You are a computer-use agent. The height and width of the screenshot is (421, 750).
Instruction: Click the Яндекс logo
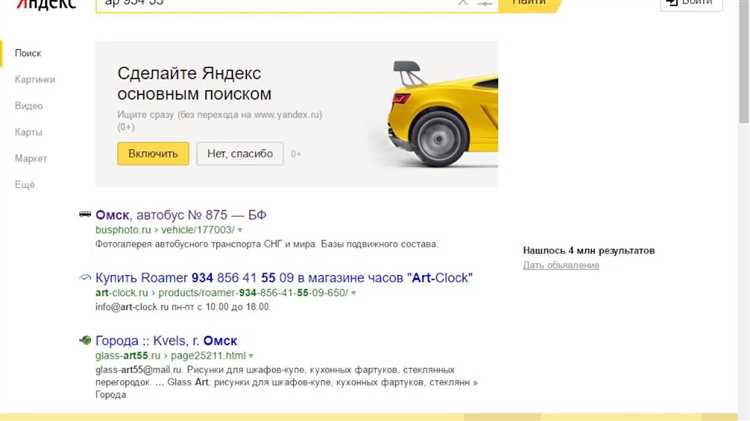pyautogui.click(x=46, y=4)
